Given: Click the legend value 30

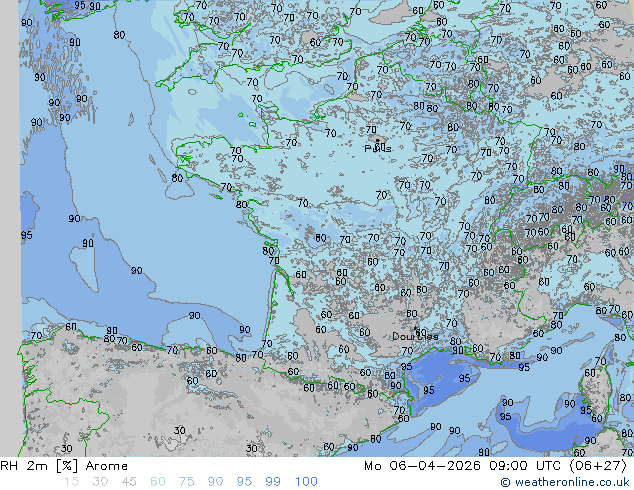Looking at the screenshot, I should coord(100,482).
